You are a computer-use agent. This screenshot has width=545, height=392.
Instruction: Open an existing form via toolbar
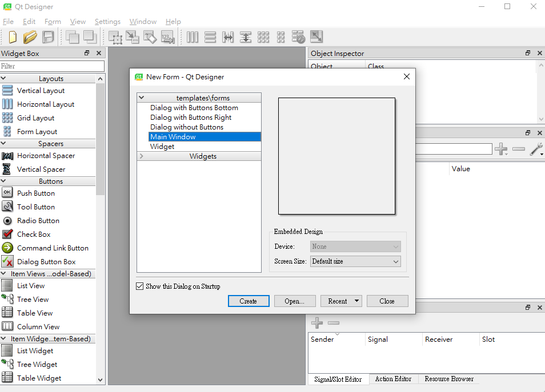[30, 37]
